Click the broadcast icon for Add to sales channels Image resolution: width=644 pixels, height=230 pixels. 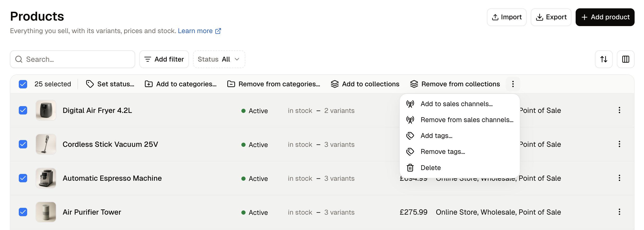(x=410, y=104)
